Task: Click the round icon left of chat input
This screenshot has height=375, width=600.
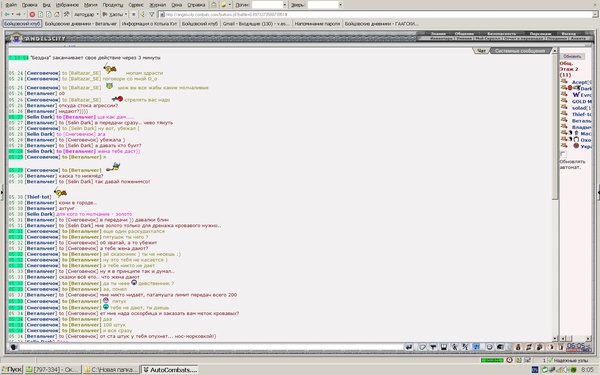Action: (13, 347)
